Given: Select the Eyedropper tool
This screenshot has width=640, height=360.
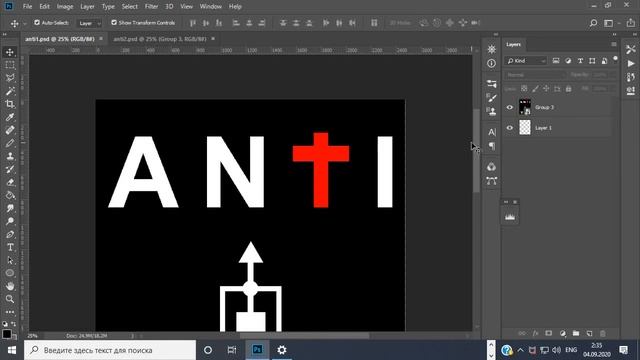Looking at the screenshot, I should tap(10, 117).
